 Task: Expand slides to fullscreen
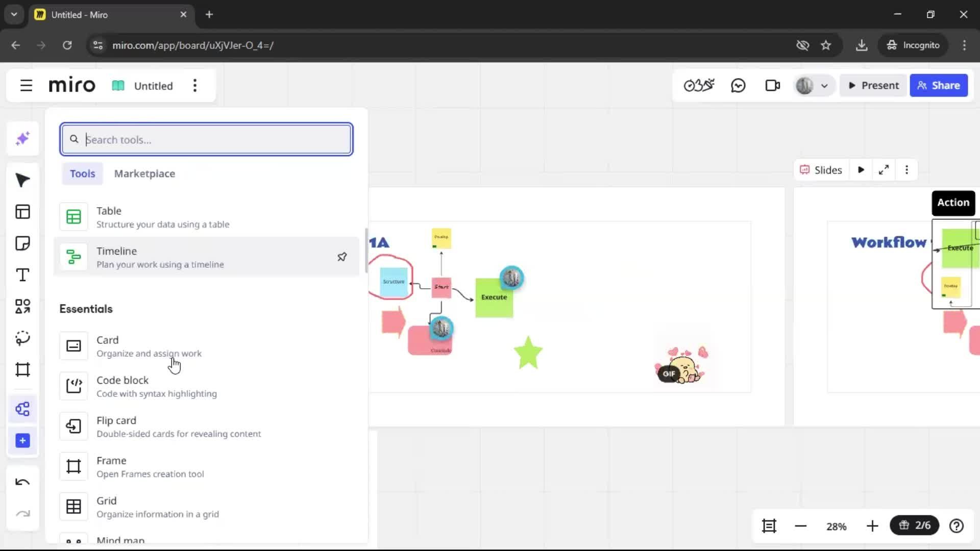(x=884, y=170)
